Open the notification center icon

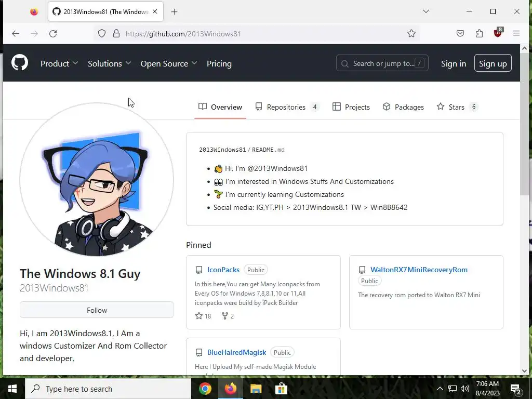(x=516, y=389)
